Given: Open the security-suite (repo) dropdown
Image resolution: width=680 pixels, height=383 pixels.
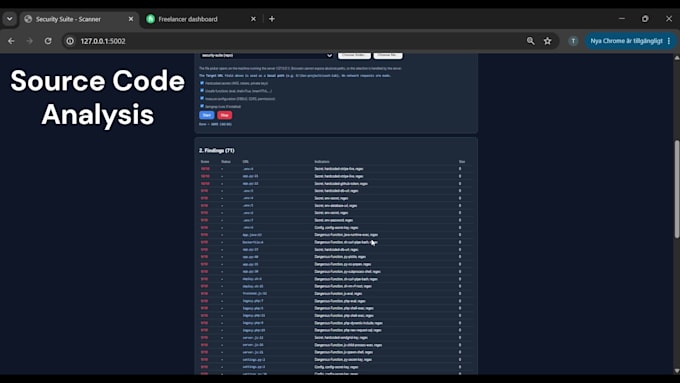Looking at the screenshot, I should tap(266, 56).
